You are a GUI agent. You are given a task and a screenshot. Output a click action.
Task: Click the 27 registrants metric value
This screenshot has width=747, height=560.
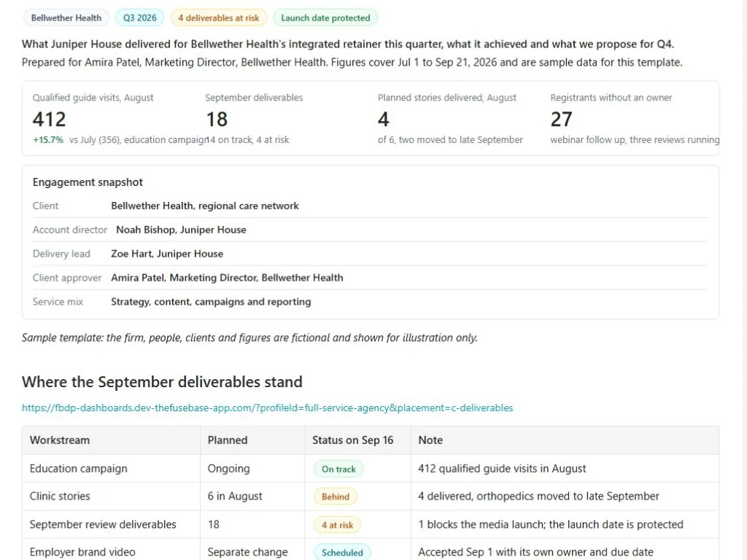561,119
